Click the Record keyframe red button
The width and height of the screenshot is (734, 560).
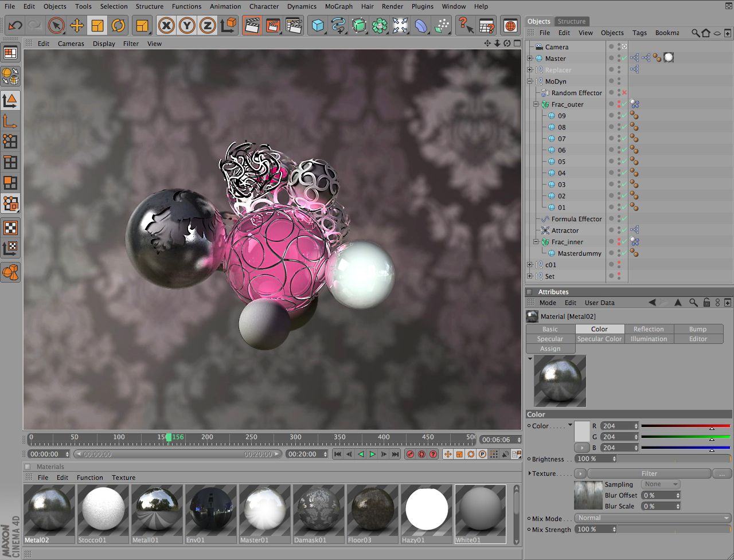410,454
